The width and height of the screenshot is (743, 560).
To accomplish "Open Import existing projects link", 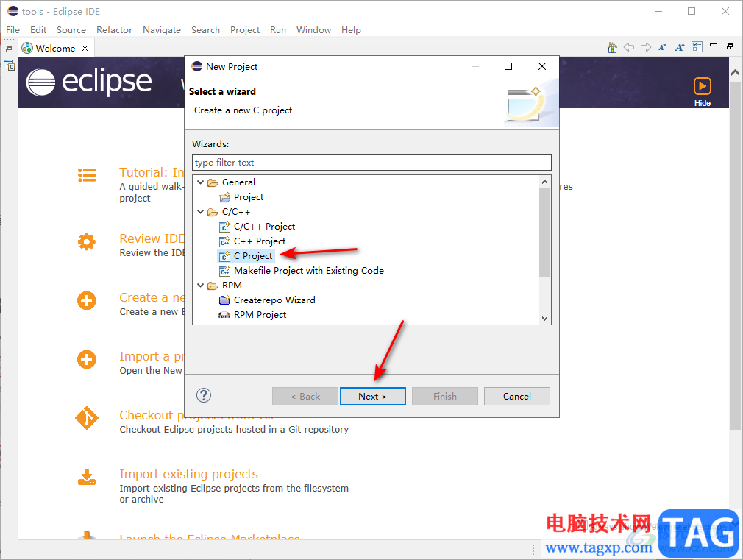I will pyautogui.click(x=188, y=474).
